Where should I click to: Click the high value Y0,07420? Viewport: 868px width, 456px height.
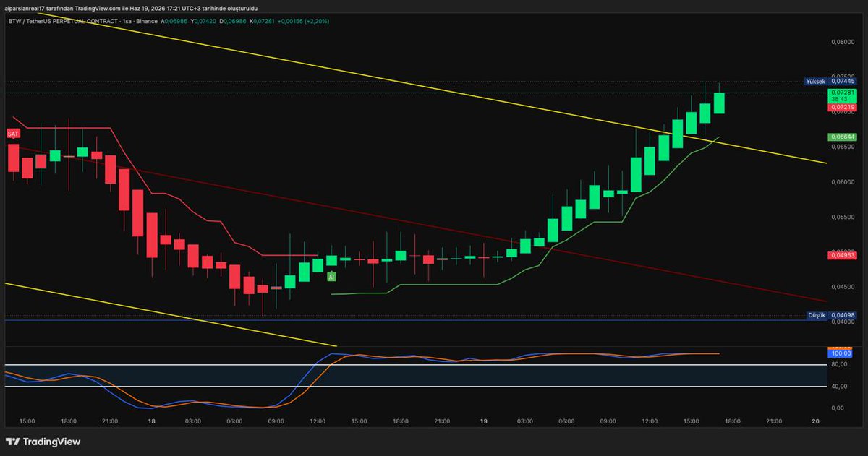[204, 22]
